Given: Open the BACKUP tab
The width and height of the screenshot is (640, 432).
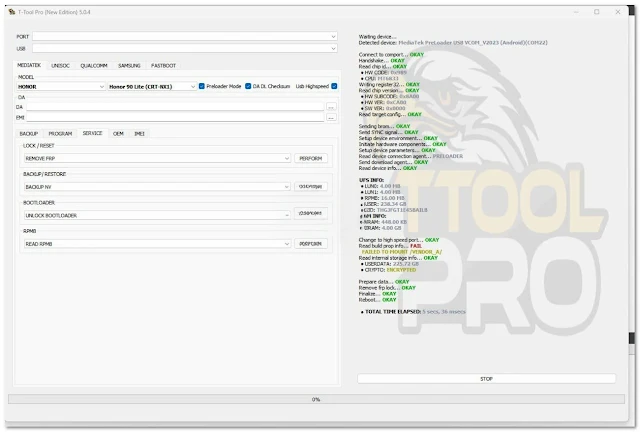Looking at the screenshot, I should click(29, 134).
